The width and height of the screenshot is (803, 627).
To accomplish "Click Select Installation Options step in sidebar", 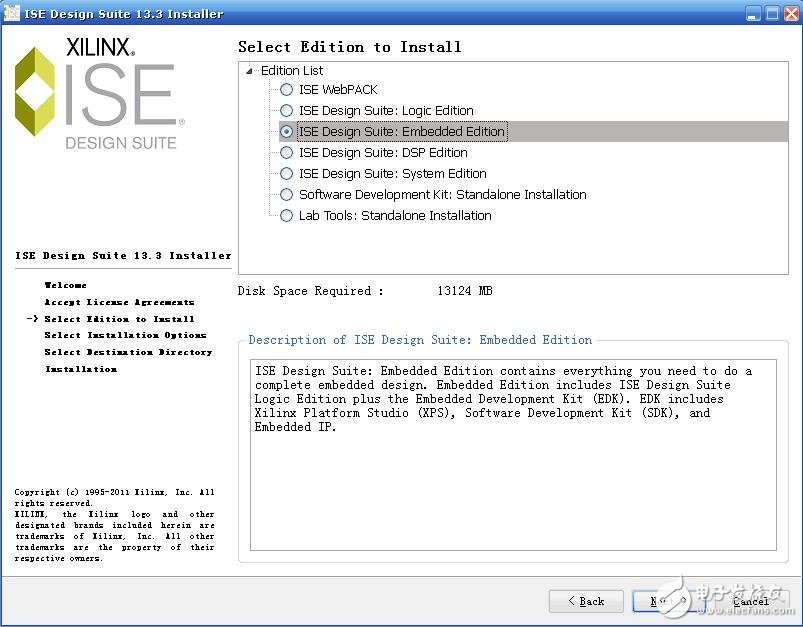I will 125,336.
